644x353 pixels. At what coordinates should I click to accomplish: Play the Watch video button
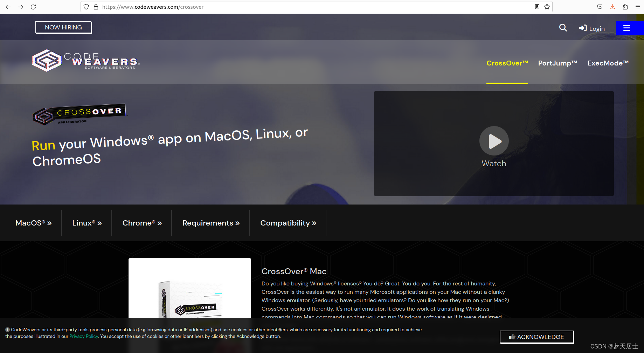tap(494, 141)
